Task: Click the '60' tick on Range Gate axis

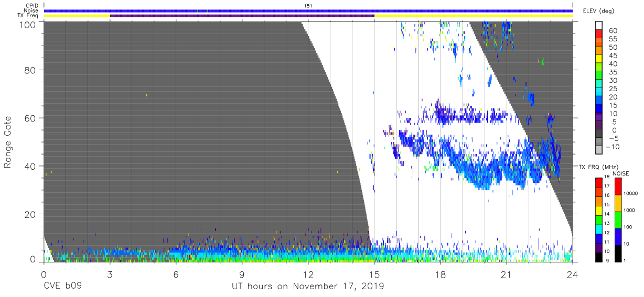Action: point(30,118)
